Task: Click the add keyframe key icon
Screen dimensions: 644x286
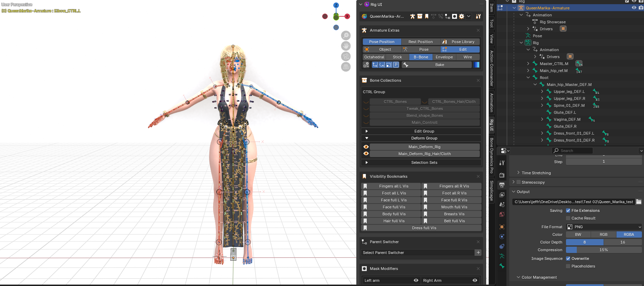Action: 366,65
